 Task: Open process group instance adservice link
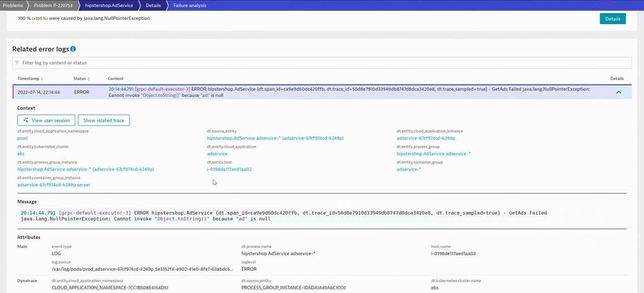coord(86,169)
